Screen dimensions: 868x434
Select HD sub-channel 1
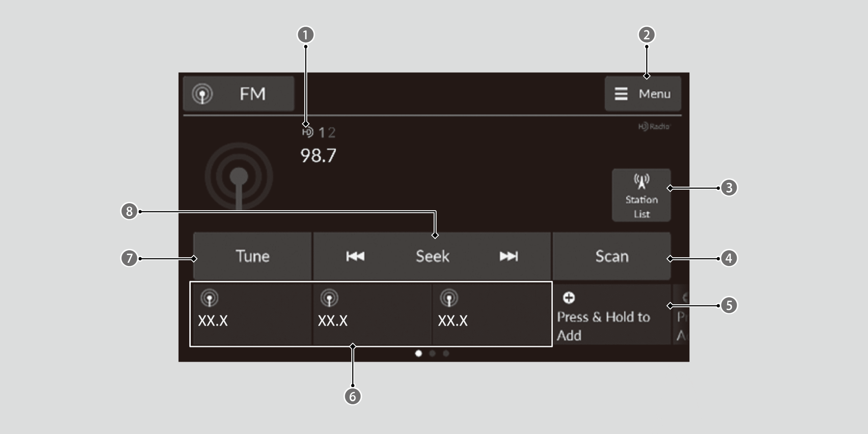[322, 133]
